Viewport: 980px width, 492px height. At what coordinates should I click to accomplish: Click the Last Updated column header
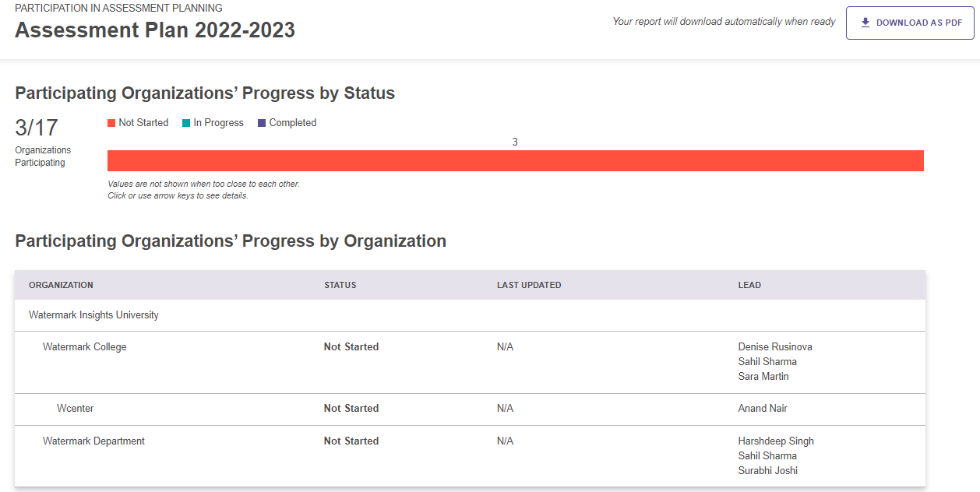tap(529, 285)
